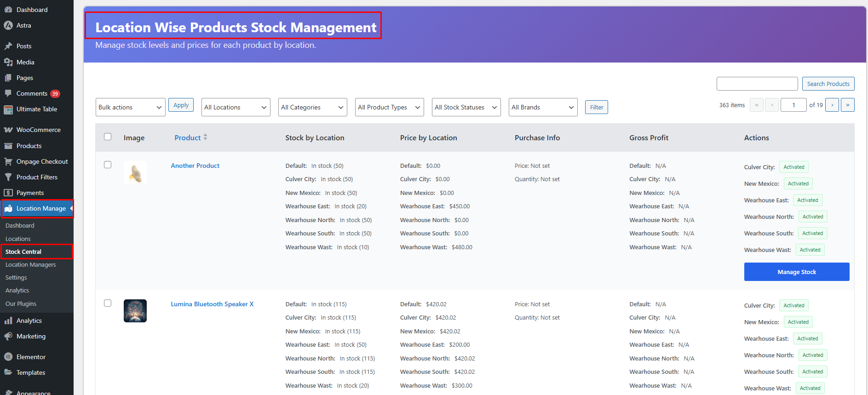Click the WooCommerce icon in sidebar
868x395 pixels.
click(x=8, y=130)
